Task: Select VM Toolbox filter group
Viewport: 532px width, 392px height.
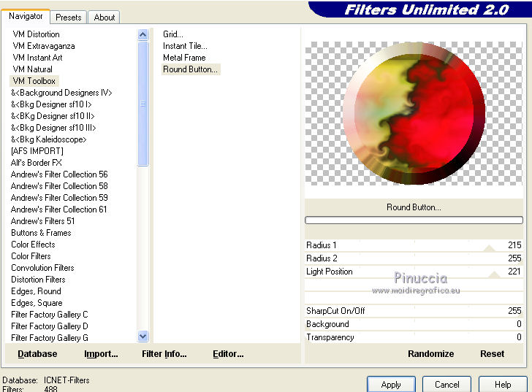Action: (34, 81)
